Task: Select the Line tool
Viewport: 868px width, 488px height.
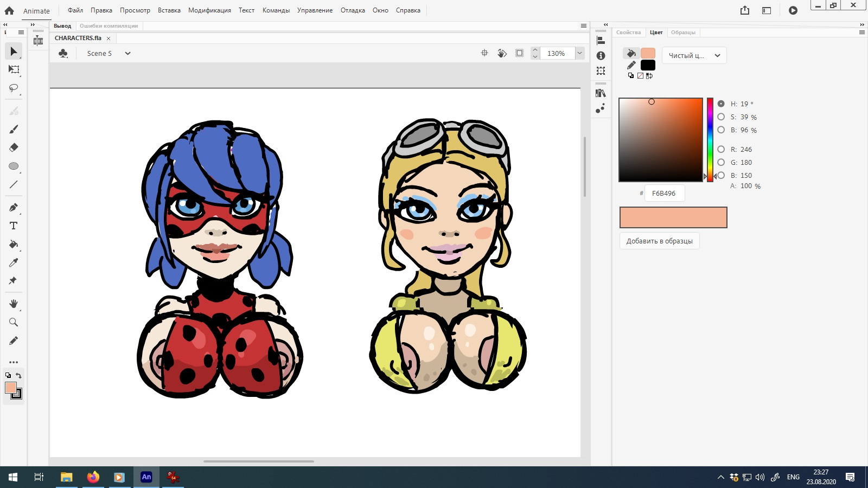Action: tap(14, 184)
